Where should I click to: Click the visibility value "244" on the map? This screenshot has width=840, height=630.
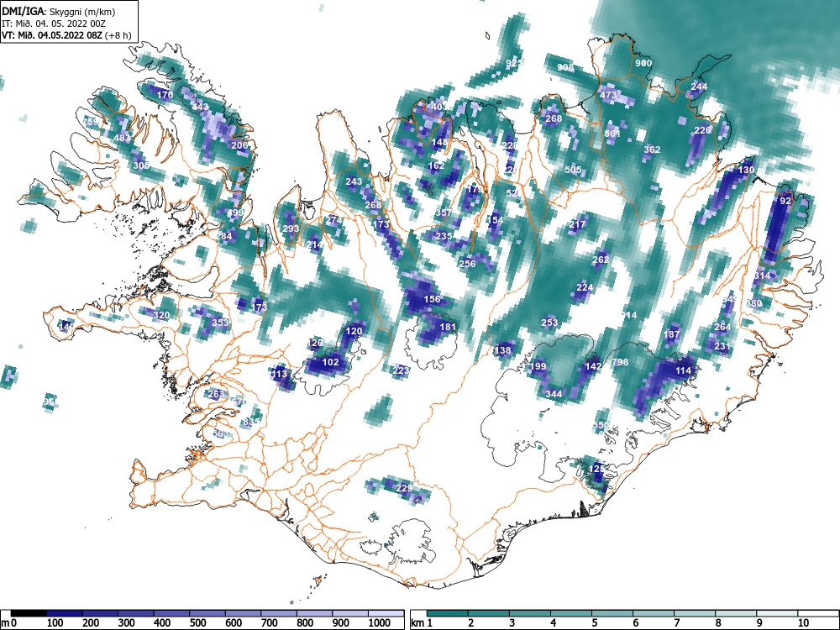(699, 87)
